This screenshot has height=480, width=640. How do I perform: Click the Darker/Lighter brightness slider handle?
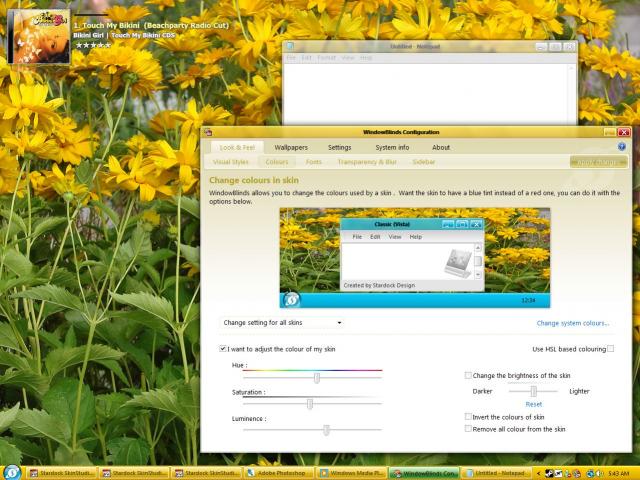pyautogui.click(x=533, y=391)
